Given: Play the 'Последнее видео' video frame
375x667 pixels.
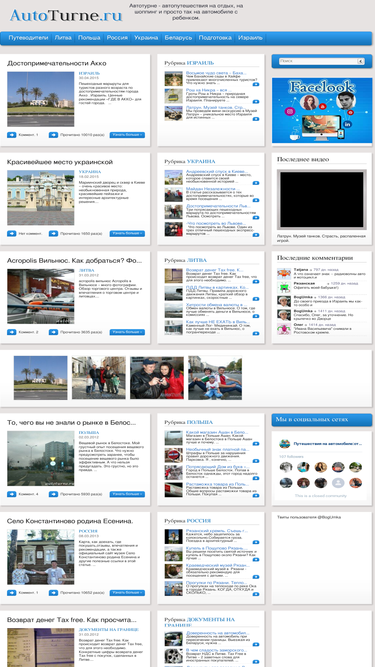Looking at the screenshot, I should pyautogui.click(x=322, y=200).
